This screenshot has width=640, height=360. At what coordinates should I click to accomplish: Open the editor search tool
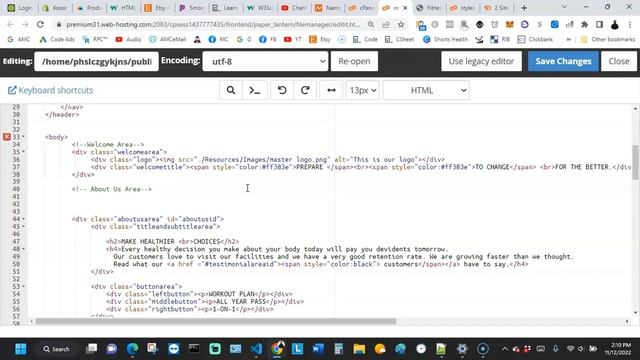click(231, 90)
